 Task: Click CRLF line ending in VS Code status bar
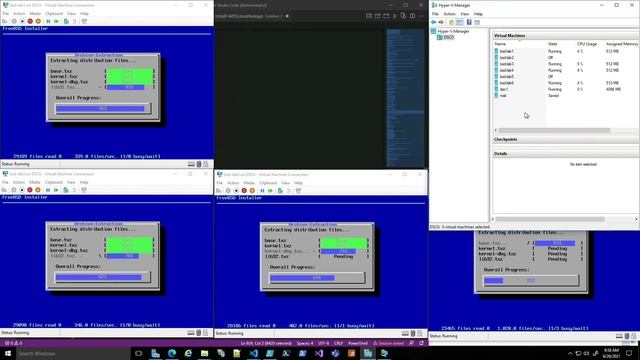tap(338, 343)
